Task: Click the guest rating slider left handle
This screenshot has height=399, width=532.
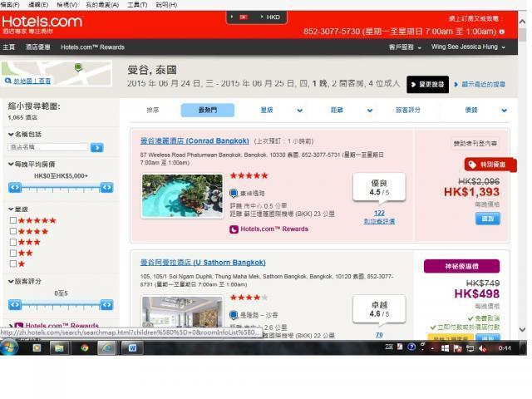Action: click(15, 305)
